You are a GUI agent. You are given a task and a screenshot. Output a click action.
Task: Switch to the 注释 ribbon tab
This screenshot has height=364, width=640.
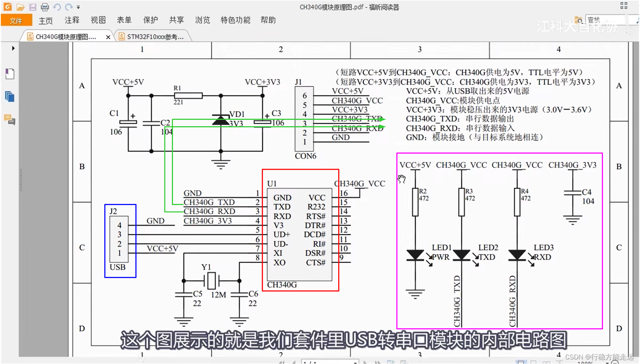click(72, 20)
